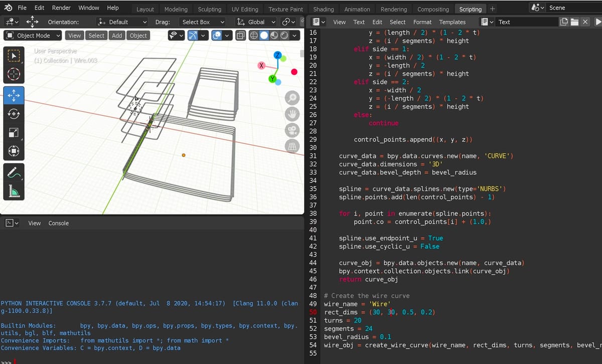Create new text datablock copy icon

564,22
